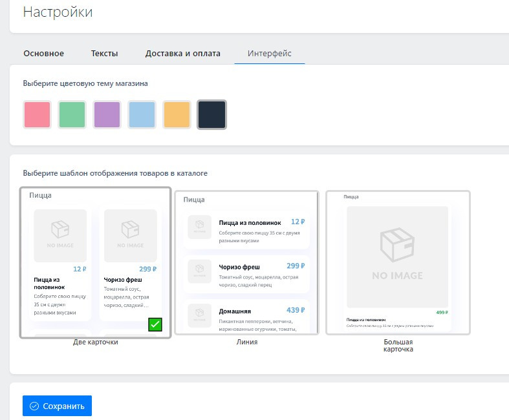
Task: Click the Сохранить button
Action: (x=57, y=406)
